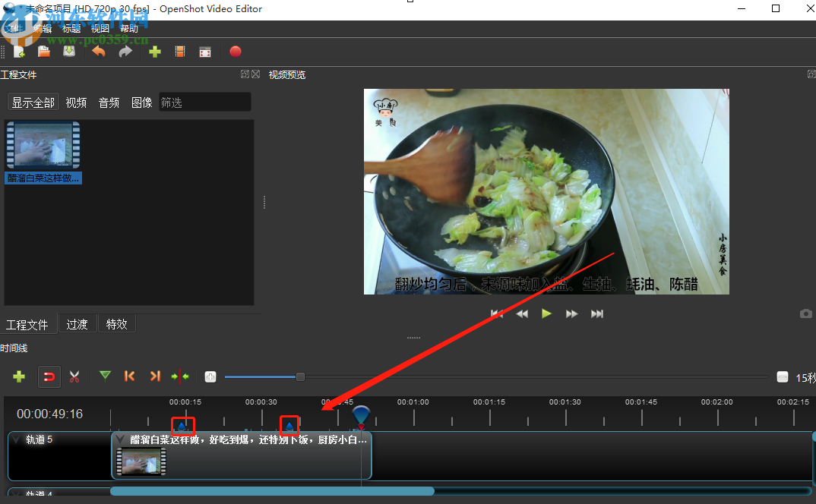The width and height of the screenshot is (816, 504).
Task: Click the blue marker near 00:00:15
Action: click(x=182, y=426)
